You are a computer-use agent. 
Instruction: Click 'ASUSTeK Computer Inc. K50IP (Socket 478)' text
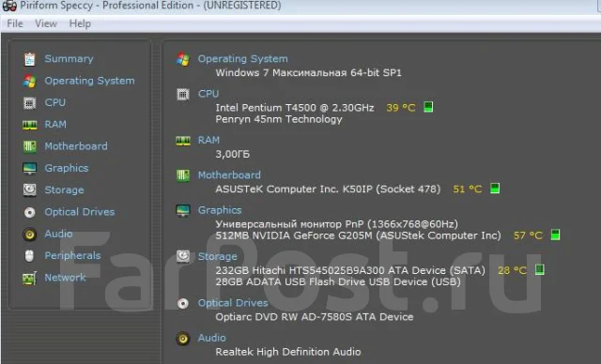[328, 190]
